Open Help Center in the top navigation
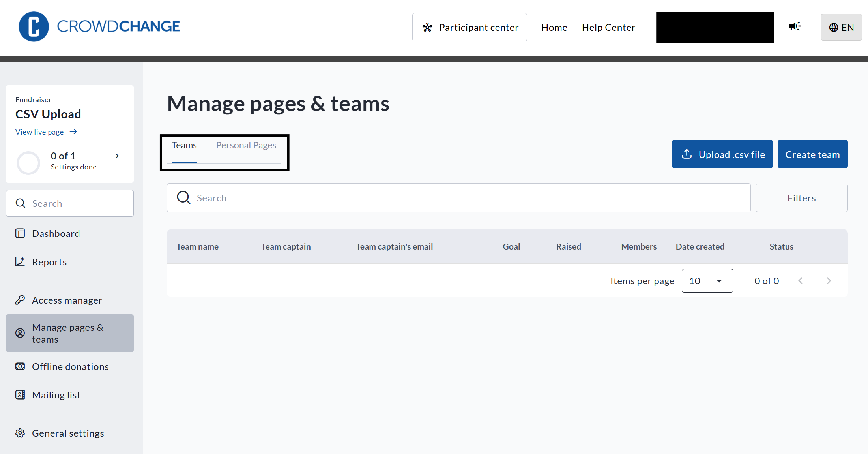Viewport: 868px width, 454px height. (608, 27)
